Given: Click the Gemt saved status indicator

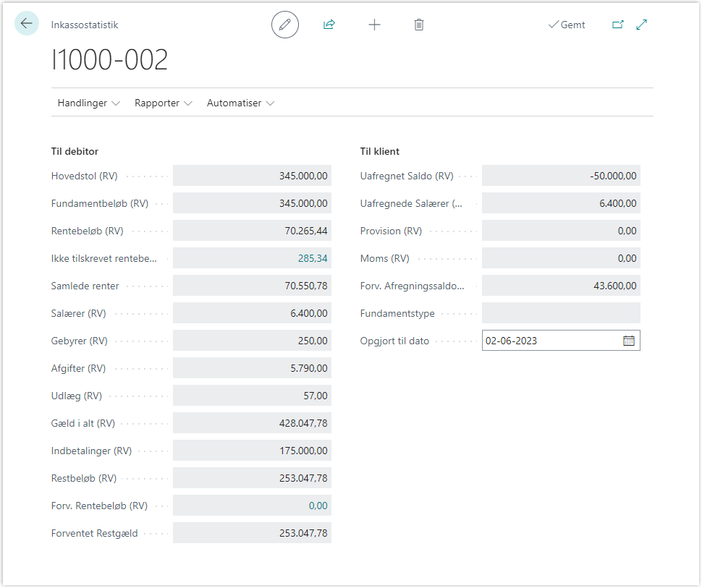Looking at the screenshot, I should [567, 25].
